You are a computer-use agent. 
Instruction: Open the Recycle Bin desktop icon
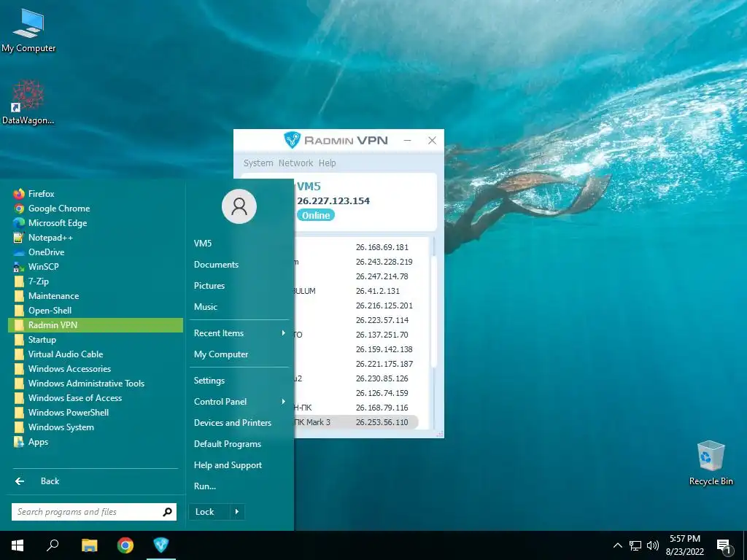pyautogui.click(x=711, y=463)
